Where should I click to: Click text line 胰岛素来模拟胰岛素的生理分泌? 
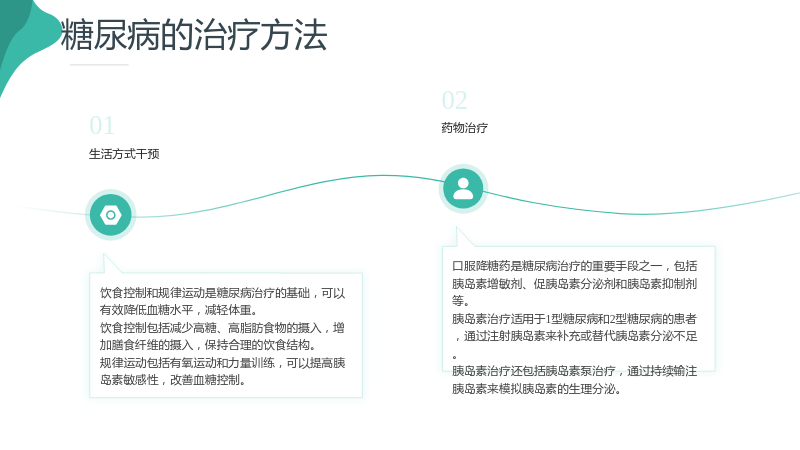[x=536, y=389]
